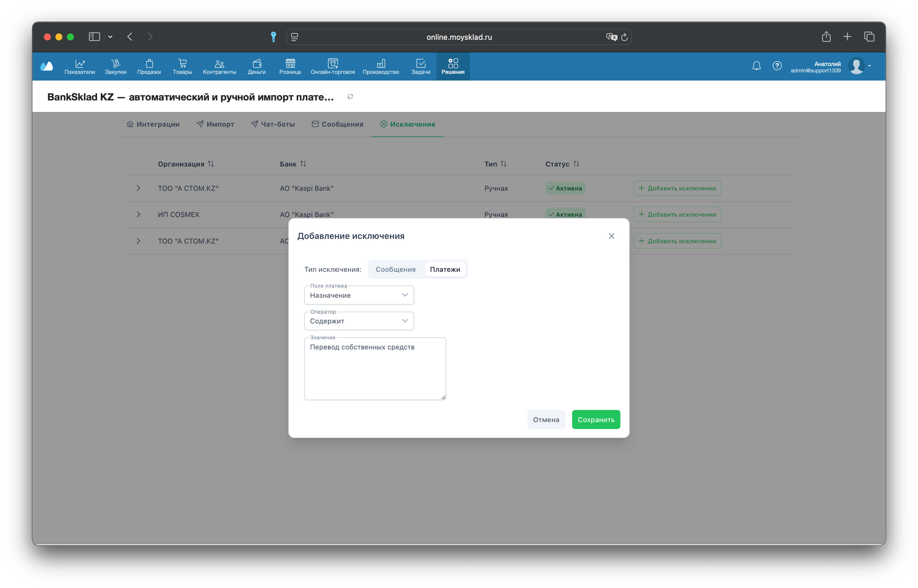Expand the first ТОО "А СТОМ.KZ" row
Viewport: 918px width, 588px height.
coord(138,188)
